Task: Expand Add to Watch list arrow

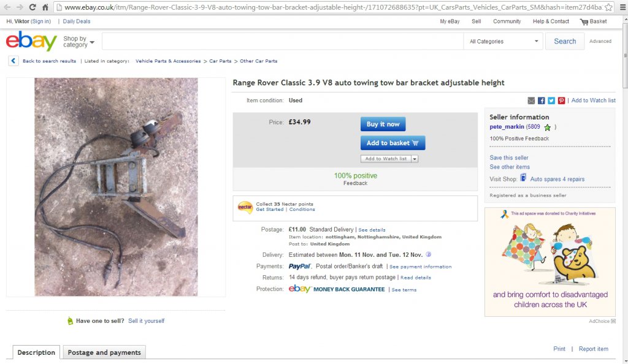Action: [415, 159]
